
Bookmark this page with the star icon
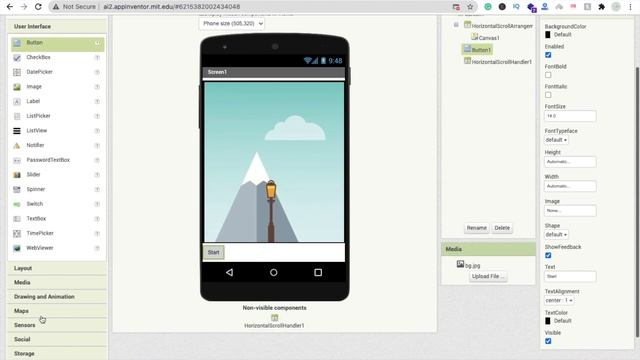coord(470,7)
